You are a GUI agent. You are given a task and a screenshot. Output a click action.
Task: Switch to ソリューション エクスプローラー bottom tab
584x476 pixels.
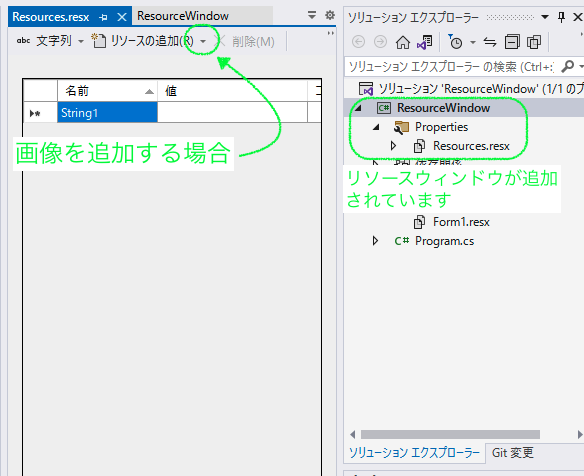[414, 453]
